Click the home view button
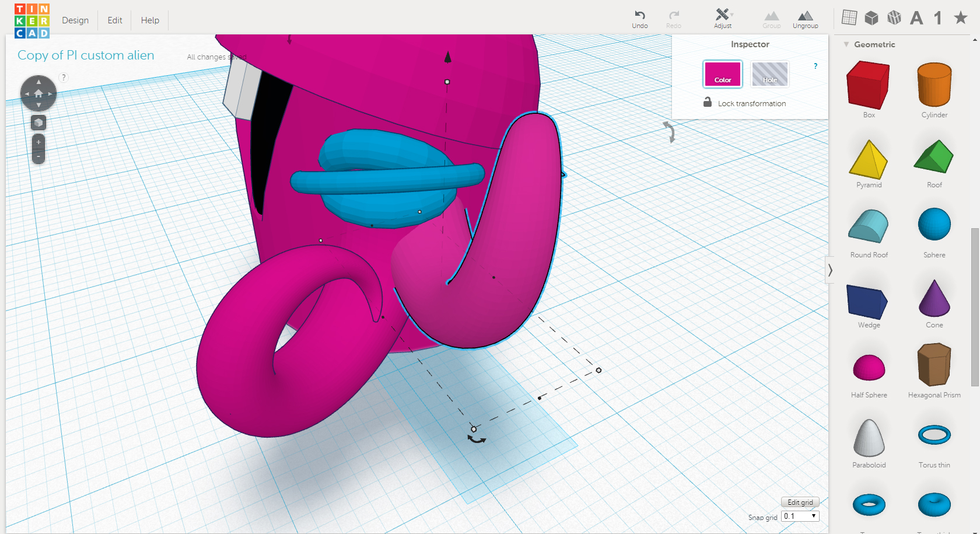The height and width of the screenshot is (534, 980). point(38,93)
